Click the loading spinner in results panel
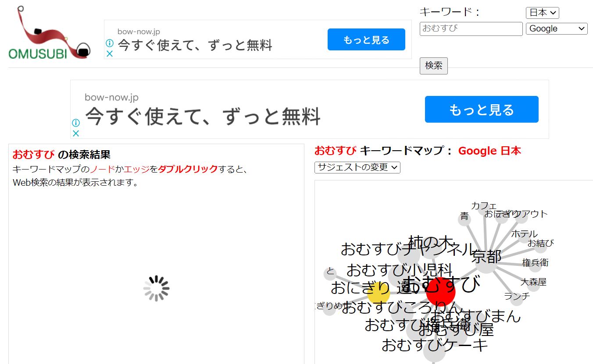The width and height of the screenshot is (593, 364). [x=156, y=288]
